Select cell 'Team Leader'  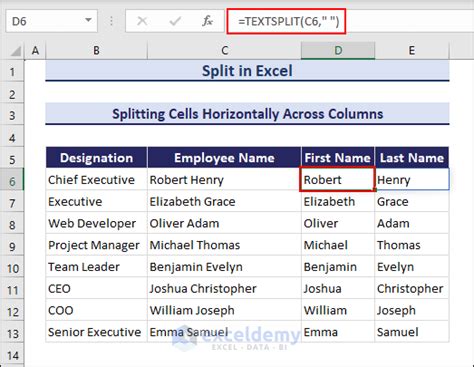coord(96,267)
